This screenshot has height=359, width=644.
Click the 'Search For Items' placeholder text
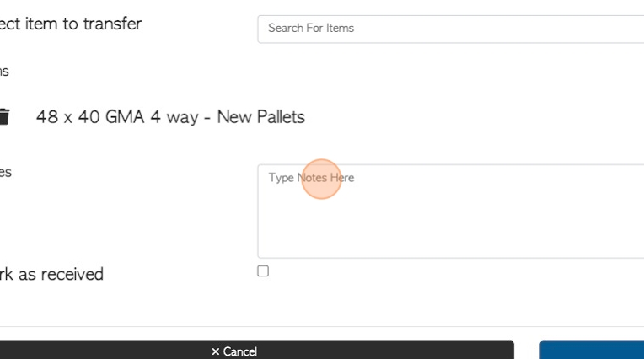(x=311, y=28)
